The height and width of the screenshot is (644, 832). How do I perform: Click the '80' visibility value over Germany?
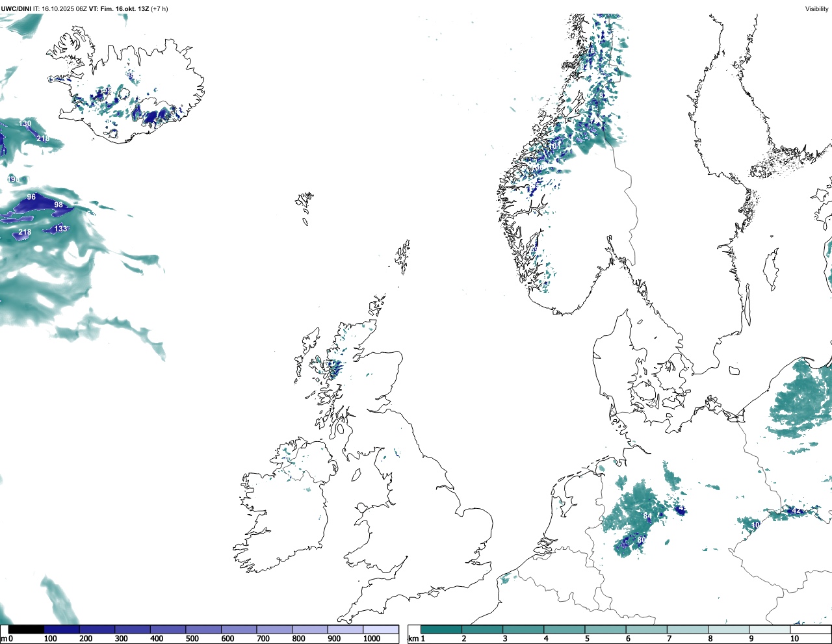coord(641,540)
